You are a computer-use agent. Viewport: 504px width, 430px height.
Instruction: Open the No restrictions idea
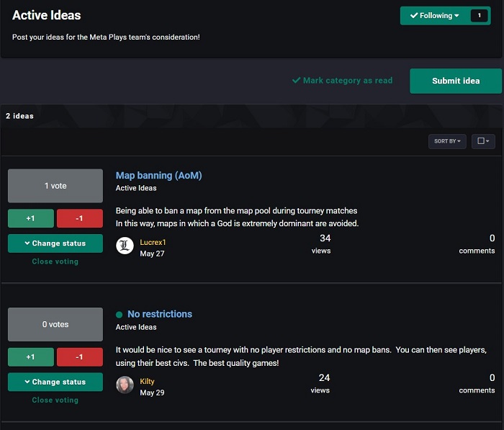tap(160, 314)
